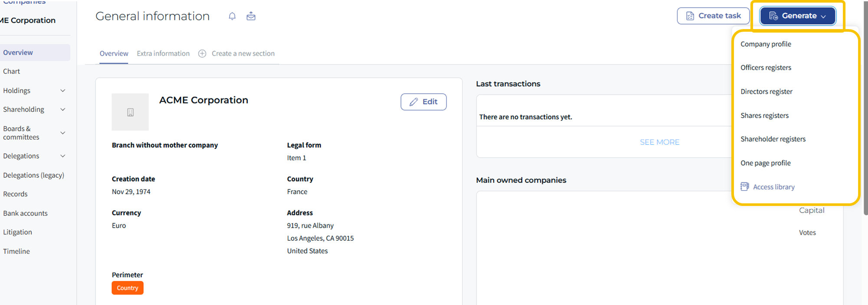868x305 pixels.
Task: Choose Company profile from the Generate menu
Action: (x=766, y=44)
